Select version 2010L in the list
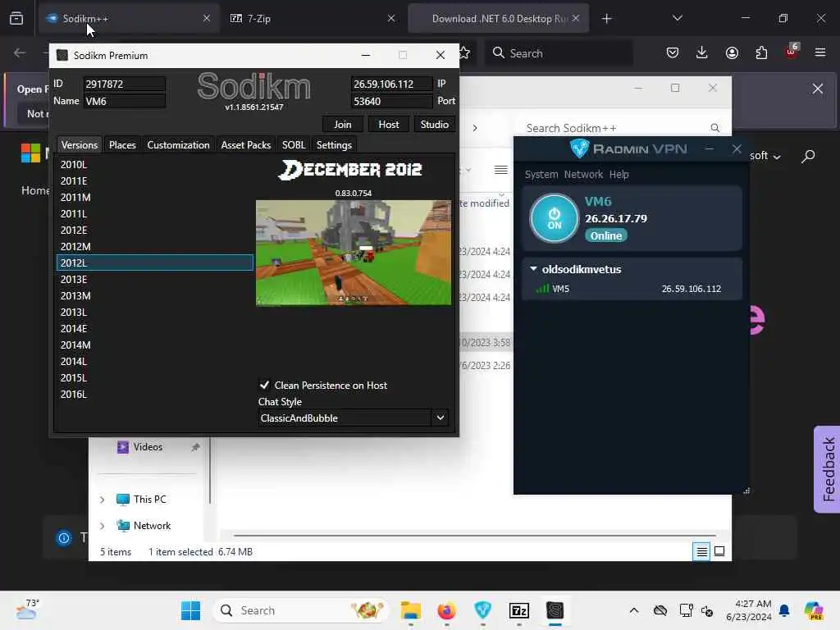 [x=154, y=164]
